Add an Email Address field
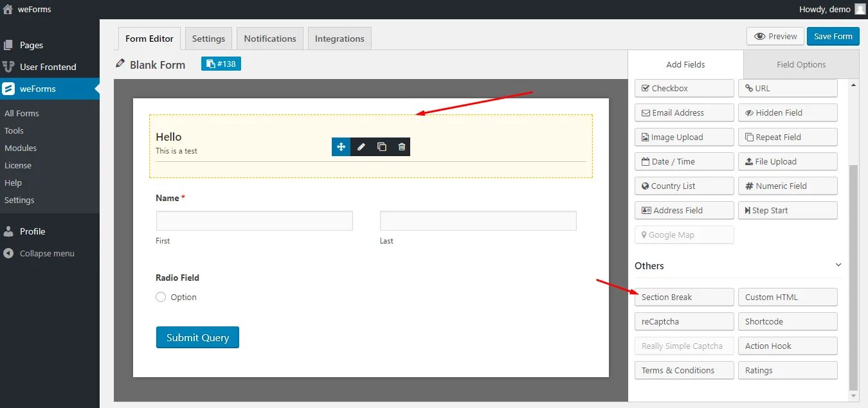The height and width of the screenshot is (408, 868). click(684, 112)
